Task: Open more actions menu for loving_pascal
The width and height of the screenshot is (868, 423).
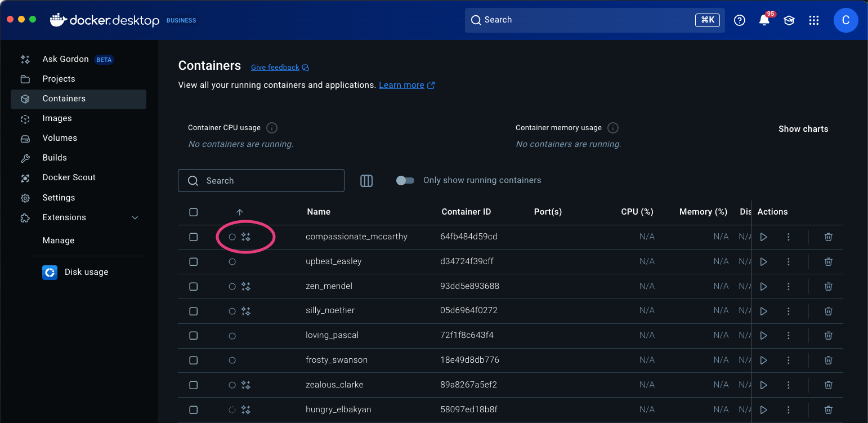Action: click(x=788, y=336)
